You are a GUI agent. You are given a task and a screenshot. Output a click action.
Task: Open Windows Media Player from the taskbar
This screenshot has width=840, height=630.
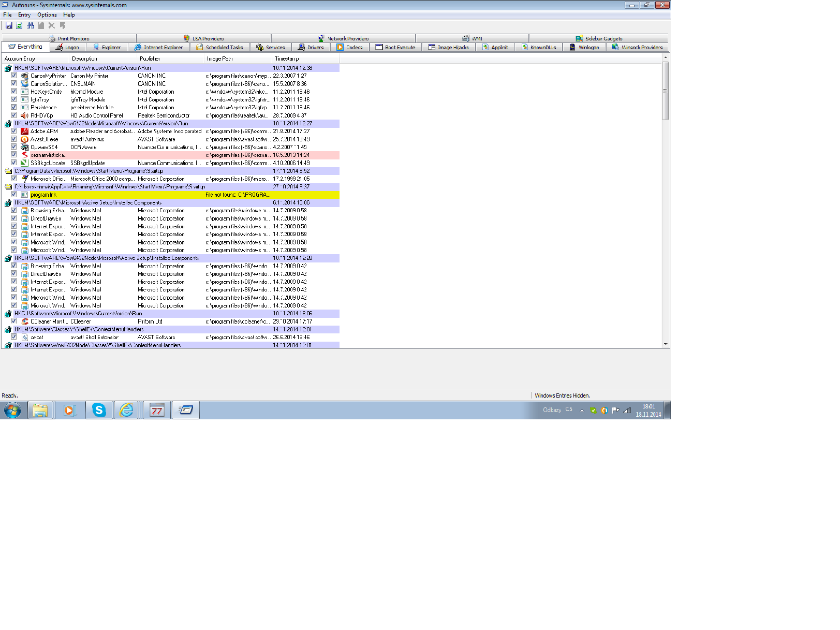(x=69, y=411)
